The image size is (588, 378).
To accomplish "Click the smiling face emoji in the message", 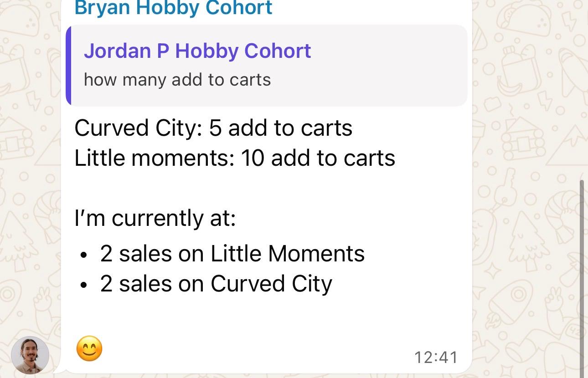I will (89, 349).
